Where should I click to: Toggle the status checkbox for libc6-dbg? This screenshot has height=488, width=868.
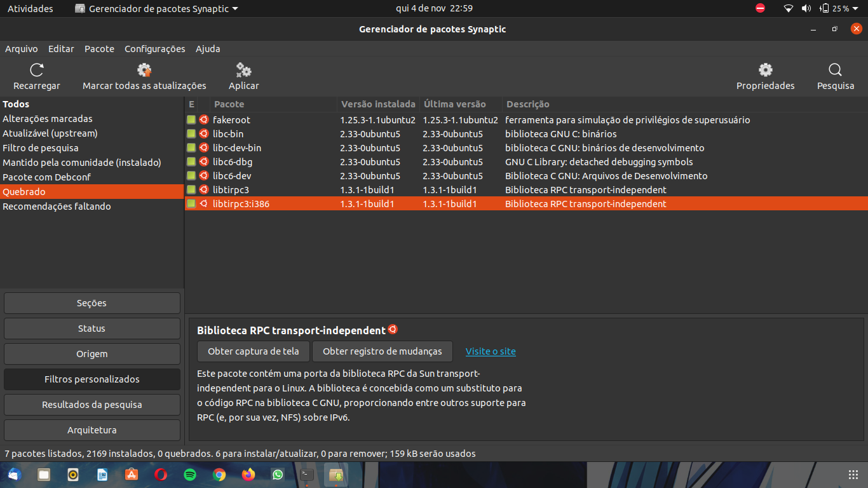tap(191, 162)
